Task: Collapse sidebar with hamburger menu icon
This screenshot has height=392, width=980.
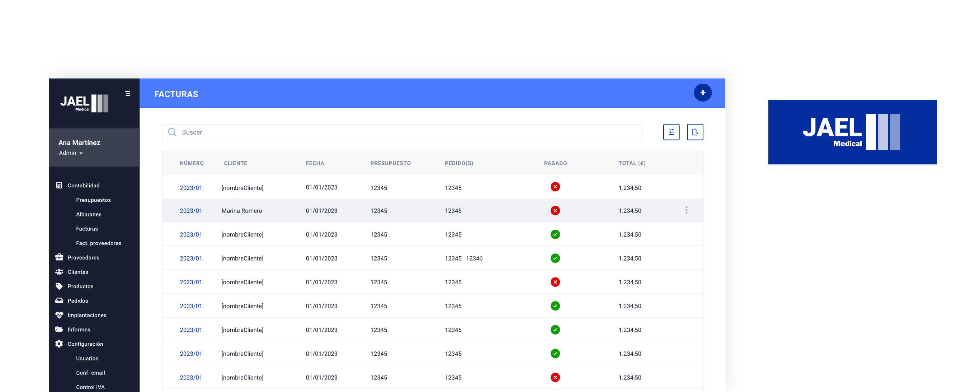Action: 128,94
